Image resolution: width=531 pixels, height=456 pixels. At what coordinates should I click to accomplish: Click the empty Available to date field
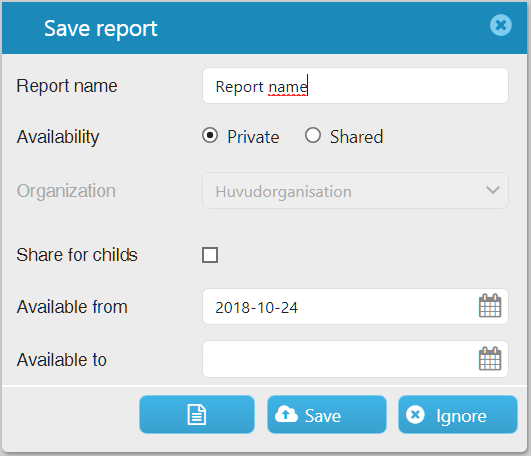[x=355, y=359]
